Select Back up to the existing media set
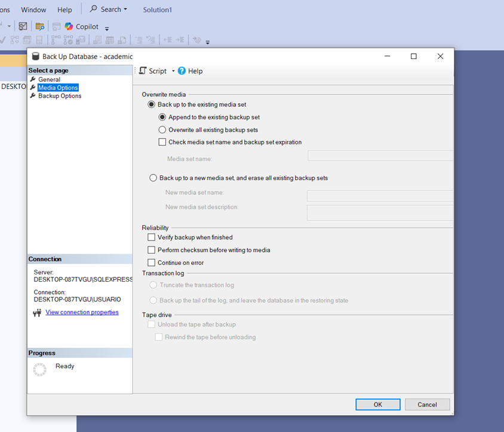504x432 pixels. click(x=151, y=104)
